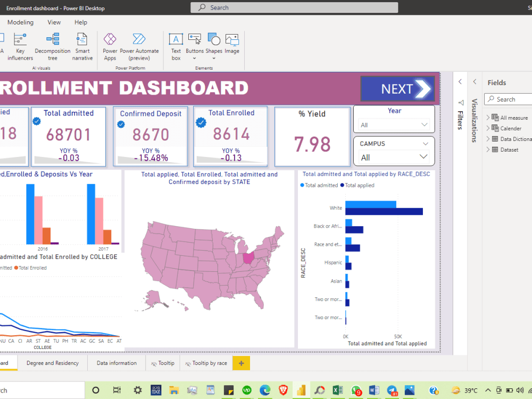Switch to Degree and Residency page tab
Image resolution: width=532 pixels, height=399 pixels.
pyautogui.click(x=53, y=363)
